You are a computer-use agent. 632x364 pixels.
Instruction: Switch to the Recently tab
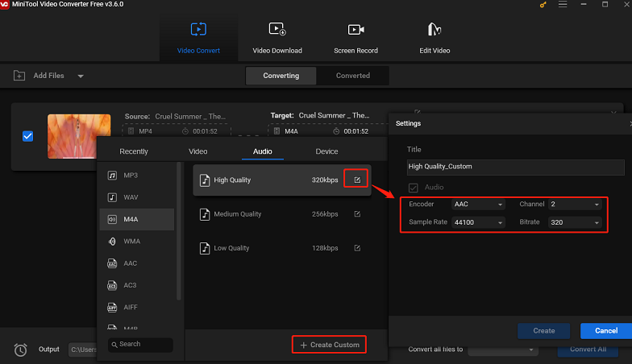pyautogui.click(x=134, y=151)
